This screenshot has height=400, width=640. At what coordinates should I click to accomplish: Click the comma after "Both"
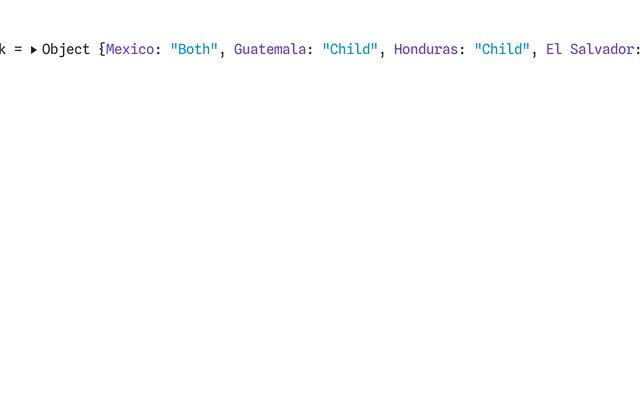point(222,53)
